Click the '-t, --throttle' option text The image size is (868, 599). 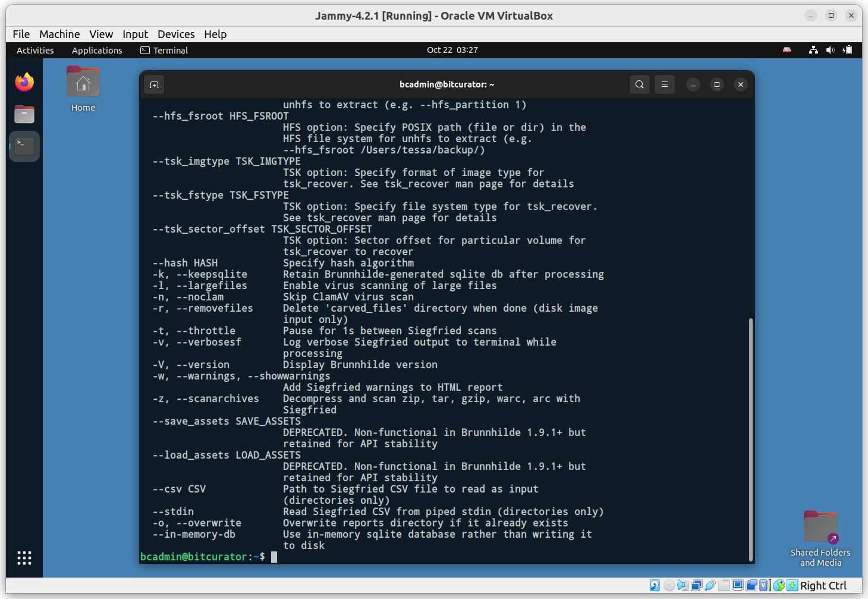194,331
